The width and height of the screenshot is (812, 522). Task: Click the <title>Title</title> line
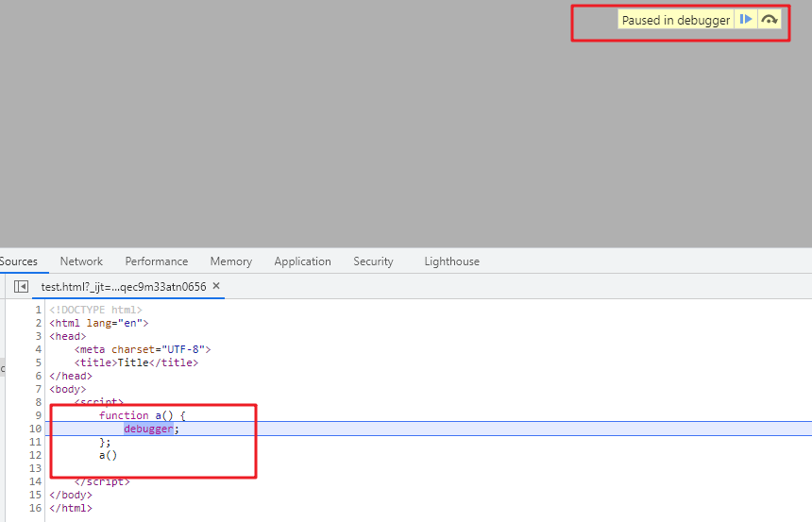click(136, 362)
